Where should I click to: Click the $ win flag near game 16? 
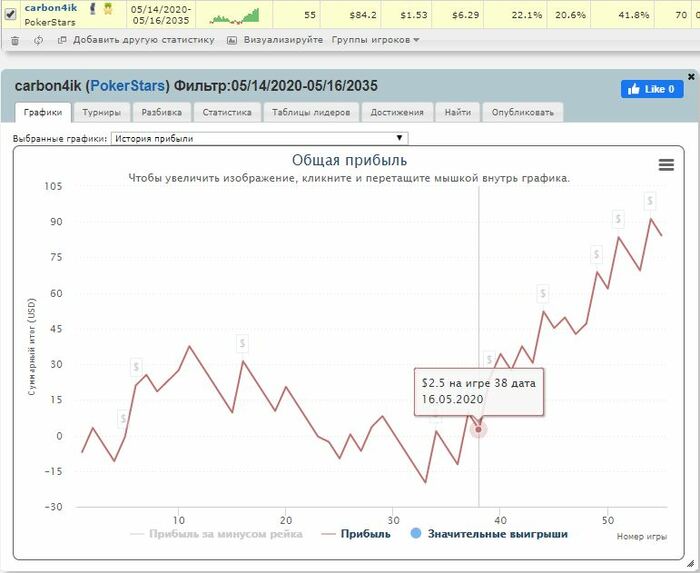pyautogui.click(x=242, y=343)
